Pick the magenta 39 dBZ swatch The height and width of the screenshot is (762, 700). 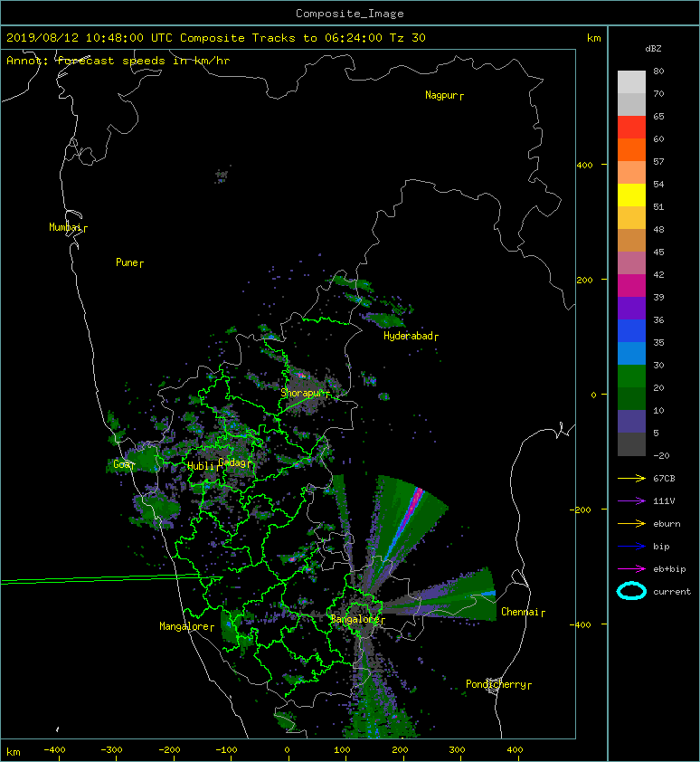pyautogui.click(x=631, y=285)
